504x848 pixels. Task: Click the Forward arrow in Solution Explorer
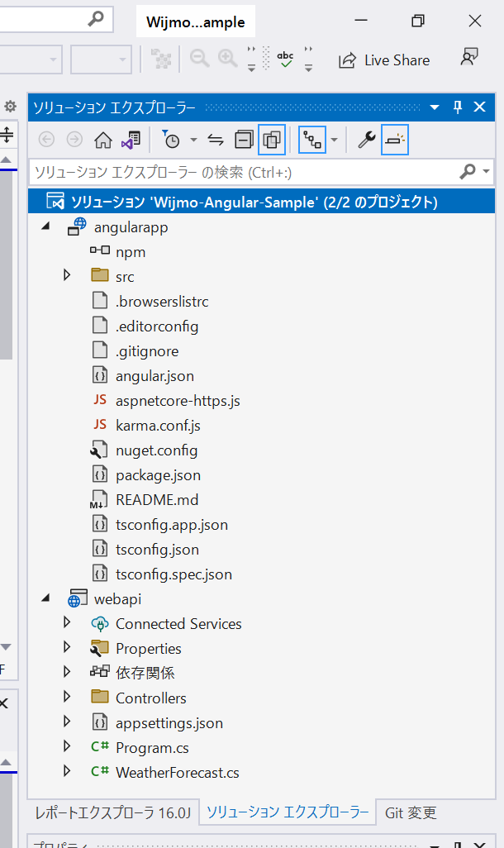(x=74, y=140)
